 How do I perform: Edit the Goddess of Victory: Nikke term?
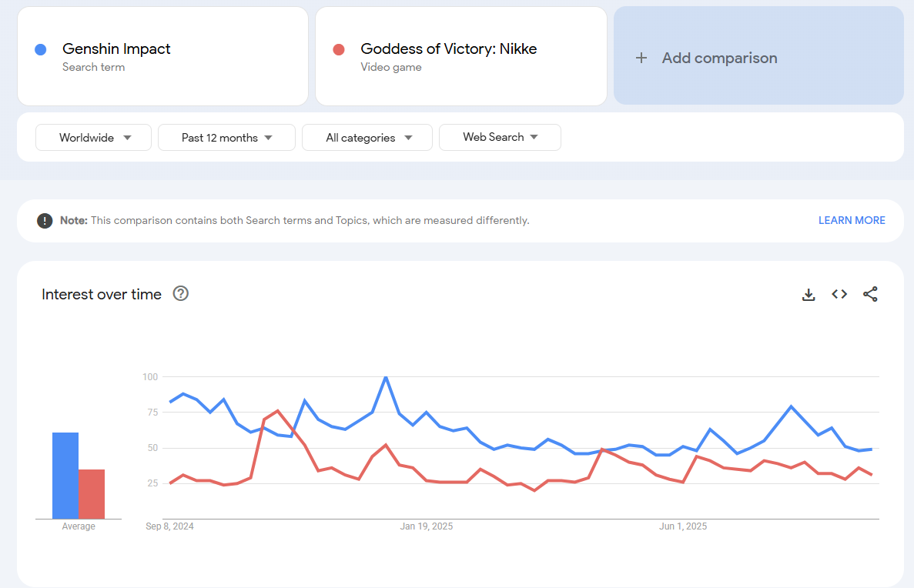(448, 49)
